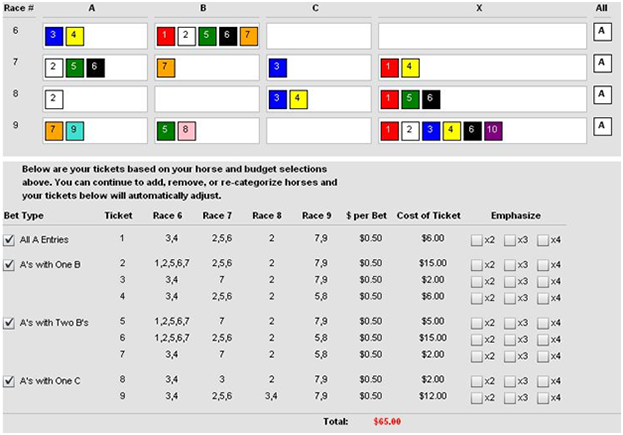Select pink horse 8 in Race 9 column B
The image size is (623, 435).
point(186,130)
